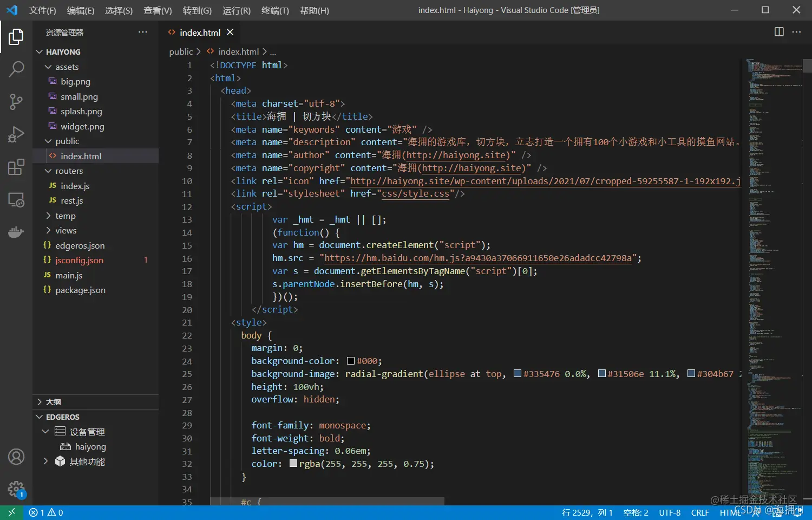Screen dimensions: 812x520
Task: Open the Manage gear icon
Action: tap(16, 489)
